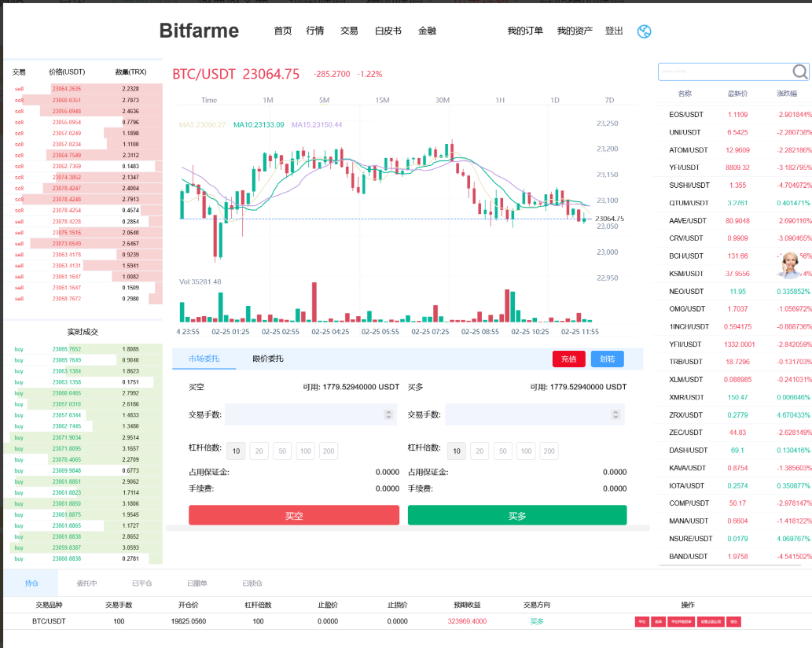
Task: Open the customer service avatar chat
Action: tap(789, 265)
